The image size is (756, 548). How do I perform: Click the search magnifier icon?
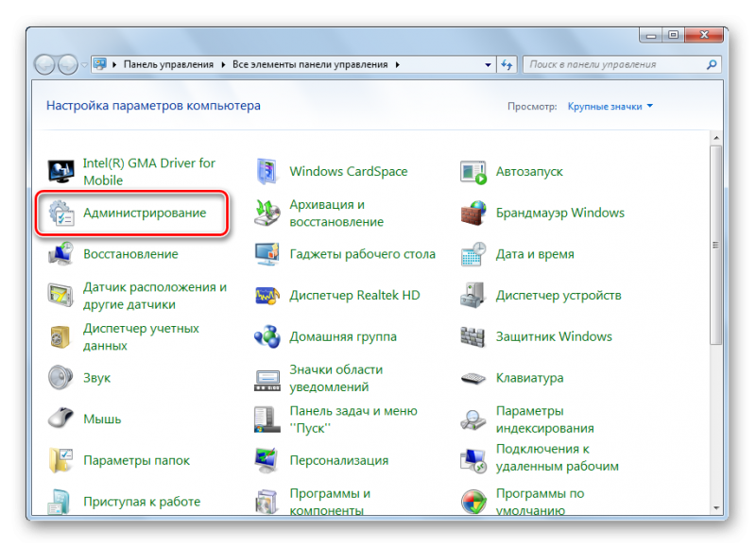[712, 64]
